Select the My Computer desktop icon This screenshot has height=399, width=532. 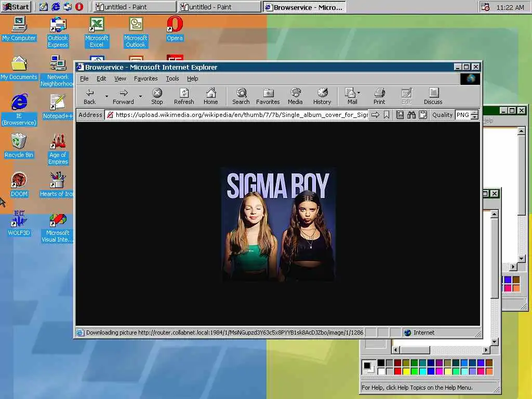19,29
